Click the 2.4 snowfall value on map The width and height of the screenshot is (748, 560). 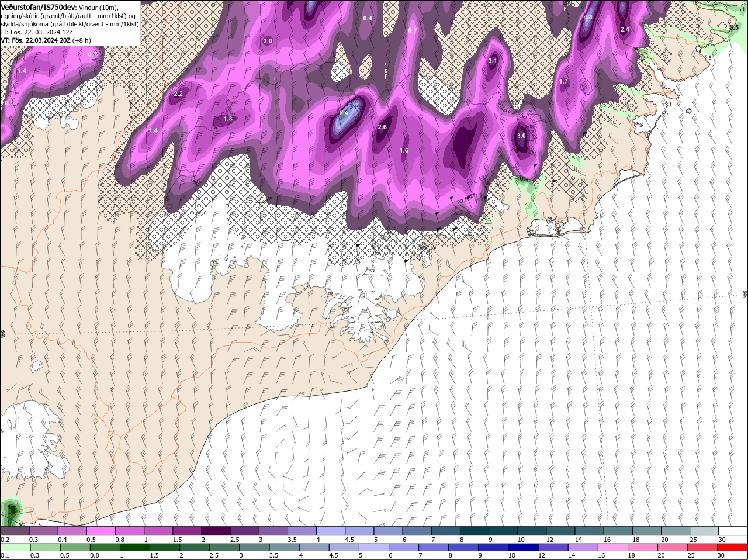point(624,29)
